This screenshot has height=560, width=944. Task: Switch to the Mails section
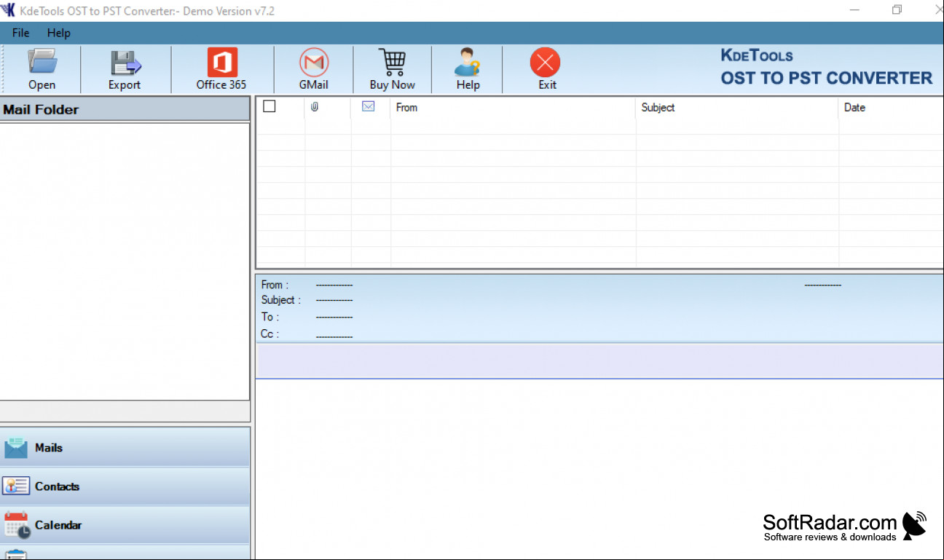[x=125, y=447]
